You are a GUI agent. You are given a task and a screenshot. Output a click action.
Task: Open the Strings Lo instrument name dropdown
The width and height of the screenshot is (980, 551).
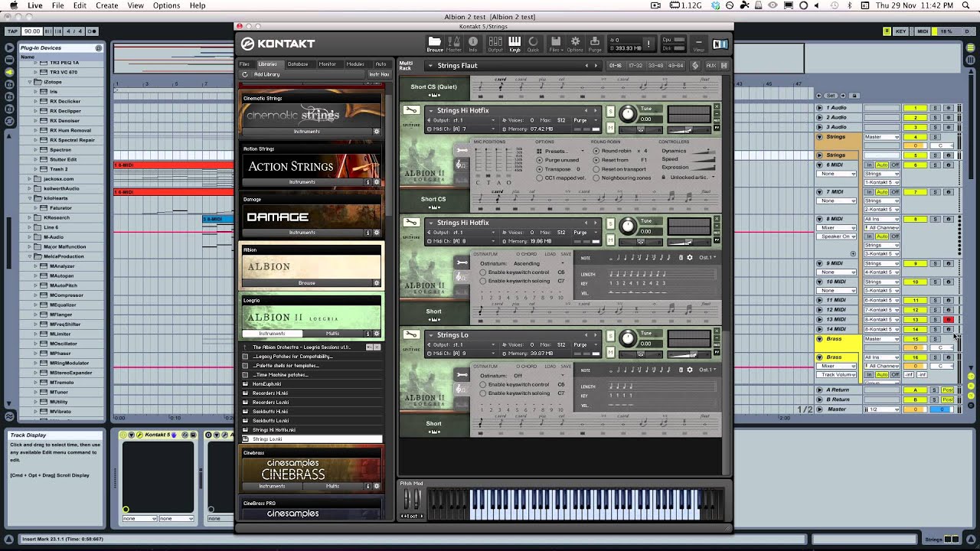430,335
